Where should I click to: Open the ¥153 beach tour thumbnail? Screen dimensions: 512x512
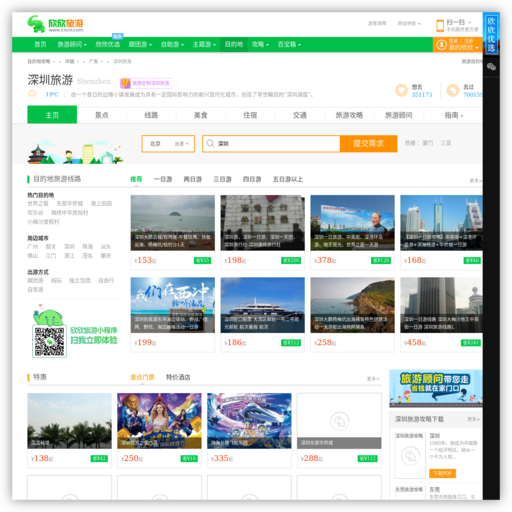(x=173, y=223)
